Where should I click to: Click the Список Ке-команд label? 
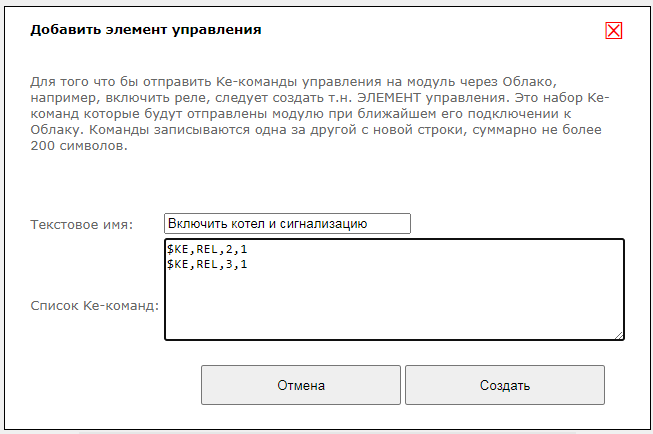click(95, 305)
